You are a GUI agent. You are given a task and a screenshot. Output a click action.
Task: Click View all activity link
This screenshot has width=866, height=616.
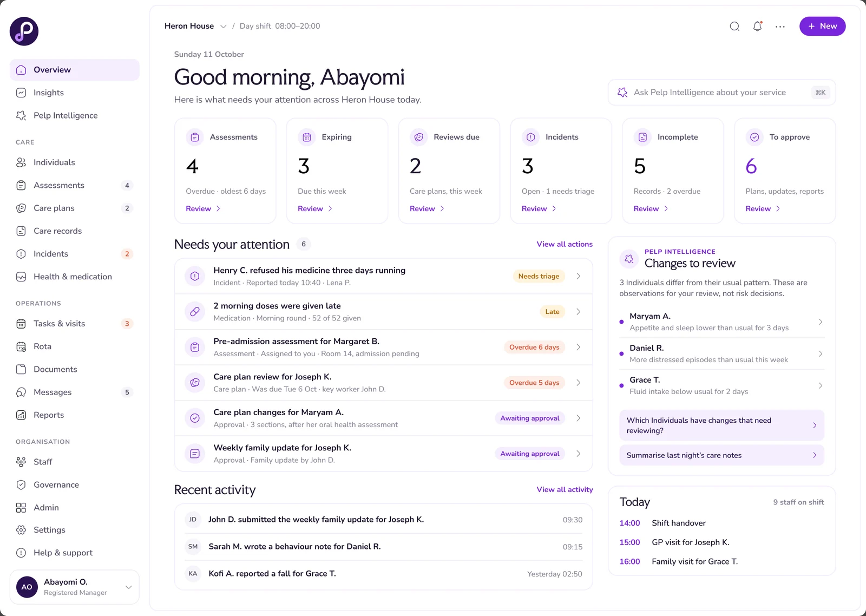point(565,489)
